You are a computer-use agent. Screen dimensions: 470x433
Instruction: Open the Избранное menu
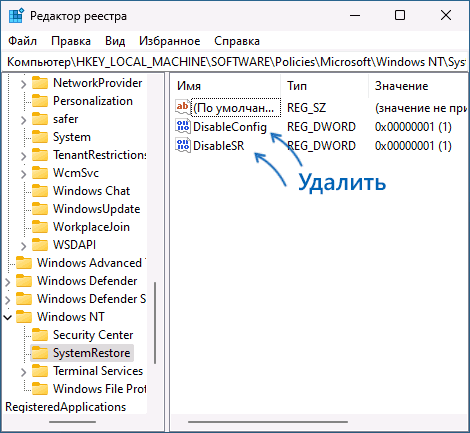pyautogui.click(x=170, y=41)
